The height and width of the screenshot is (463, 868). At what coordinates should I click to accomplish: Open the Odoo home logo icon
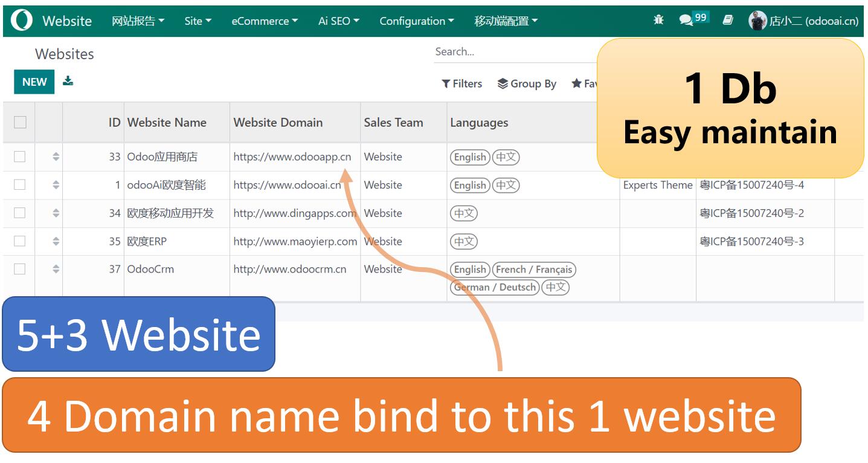(x=22, y=21)
